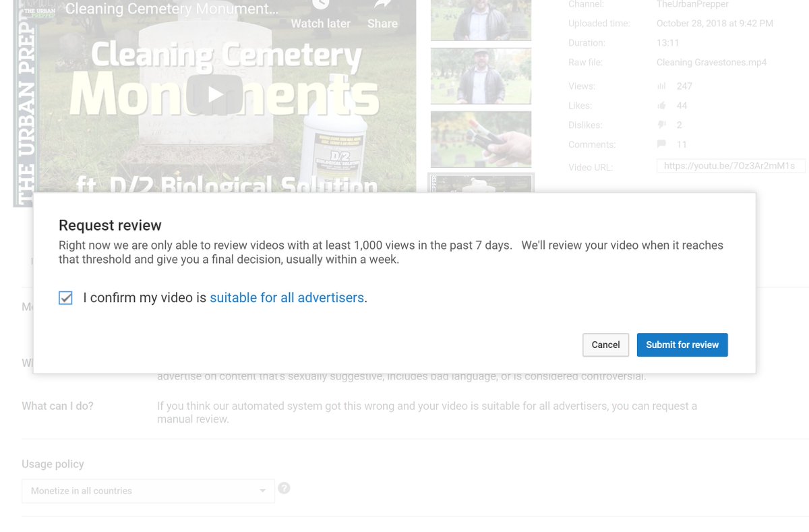Click the Share arrow icon
This screenshot has width=809, height=532.
coord(382,4)
